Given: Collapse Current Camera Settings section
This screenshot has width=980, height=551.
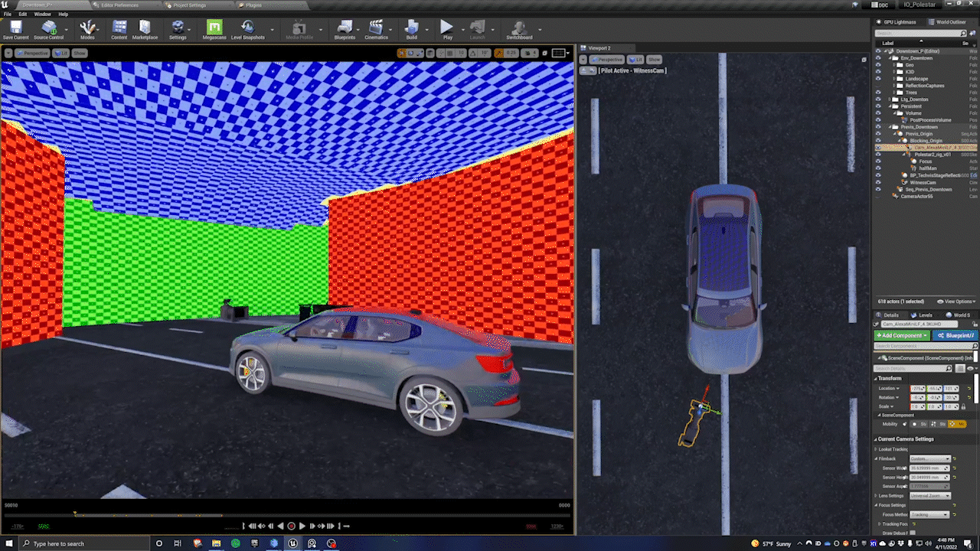Looking at the screenshot, I should (x=876, y=439).
